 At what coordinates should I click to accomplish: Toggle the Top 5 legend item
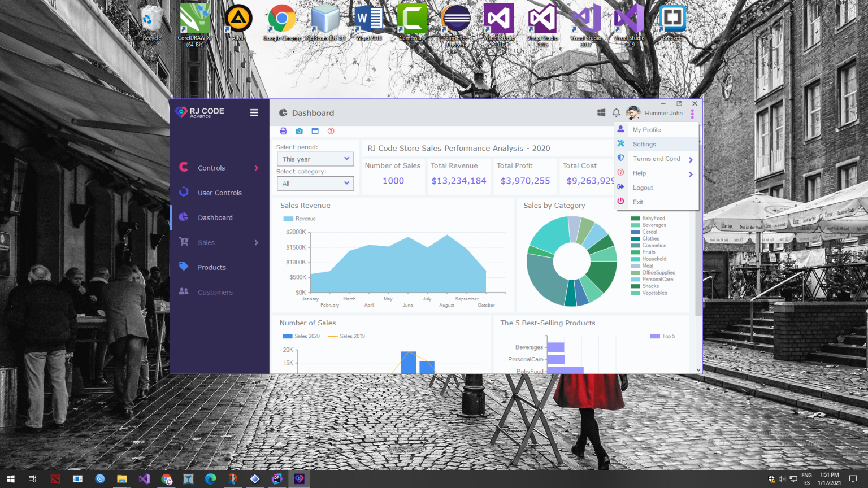pyautogui.click(x=662, y=336)
